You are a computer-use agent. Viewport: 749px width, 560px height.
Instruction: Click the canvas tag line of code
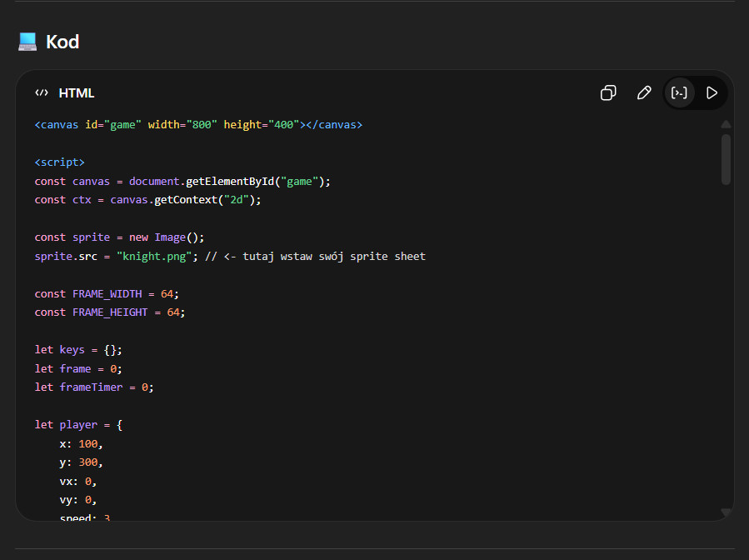(x=199, y=125)
